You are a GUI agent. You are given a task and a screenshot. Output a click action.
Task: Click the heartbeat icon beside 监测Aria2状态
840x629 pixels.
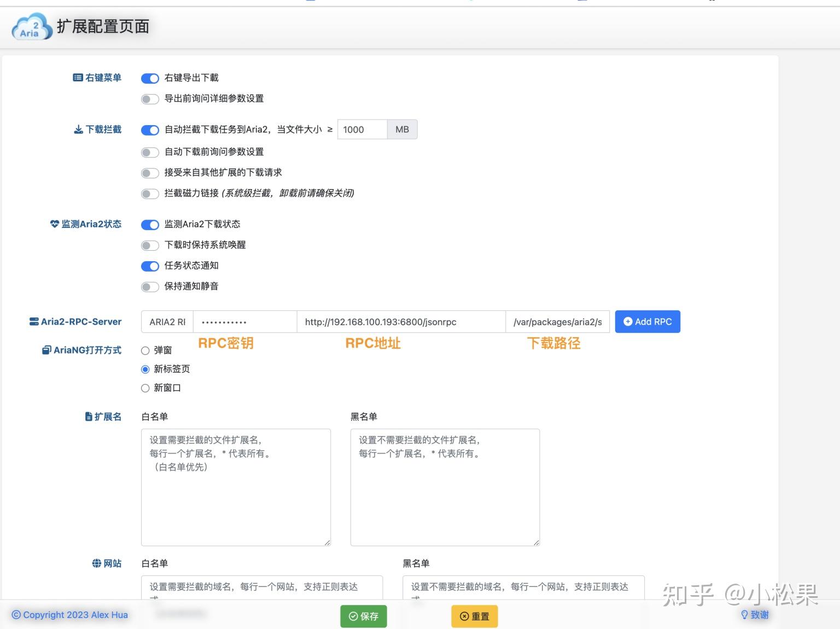pos(55,224)
